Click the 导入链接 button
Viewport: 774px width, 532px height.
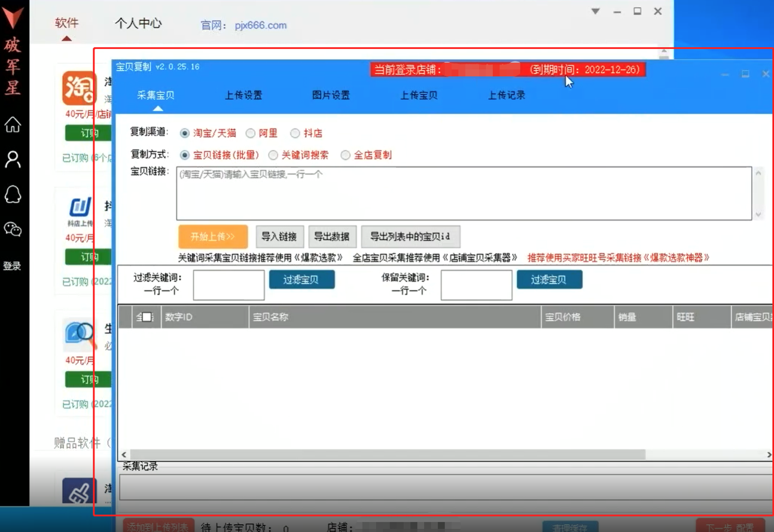tap(279, 237)
